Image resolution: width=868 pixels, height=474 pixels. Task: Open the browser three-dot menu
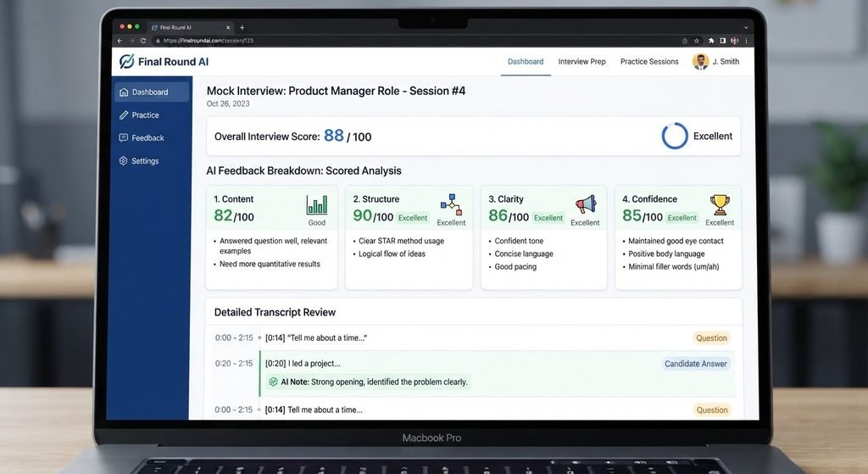(x=746, y=41)
